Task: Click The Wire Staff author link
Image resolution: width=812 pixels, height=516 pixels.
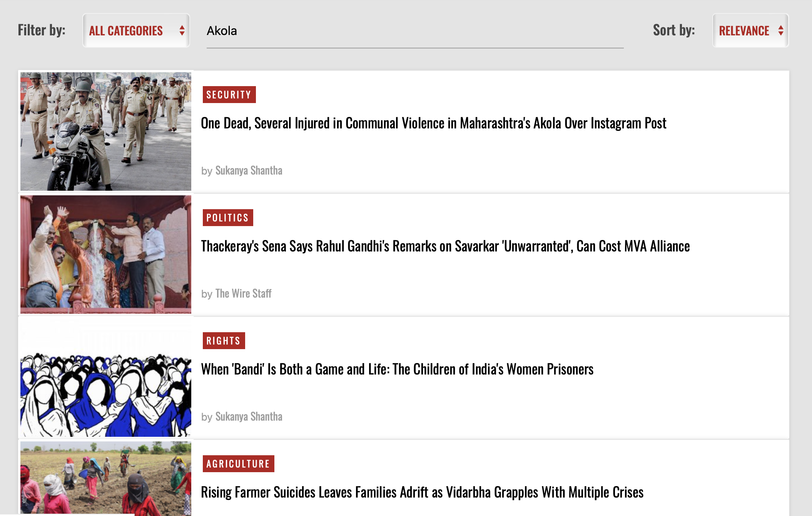Action: click(x=243, y=293)
